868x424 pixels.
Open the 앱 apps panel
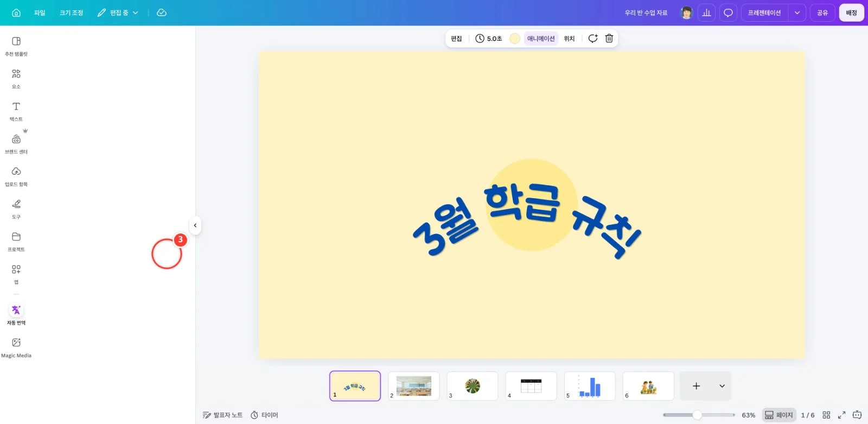point(16,274)
